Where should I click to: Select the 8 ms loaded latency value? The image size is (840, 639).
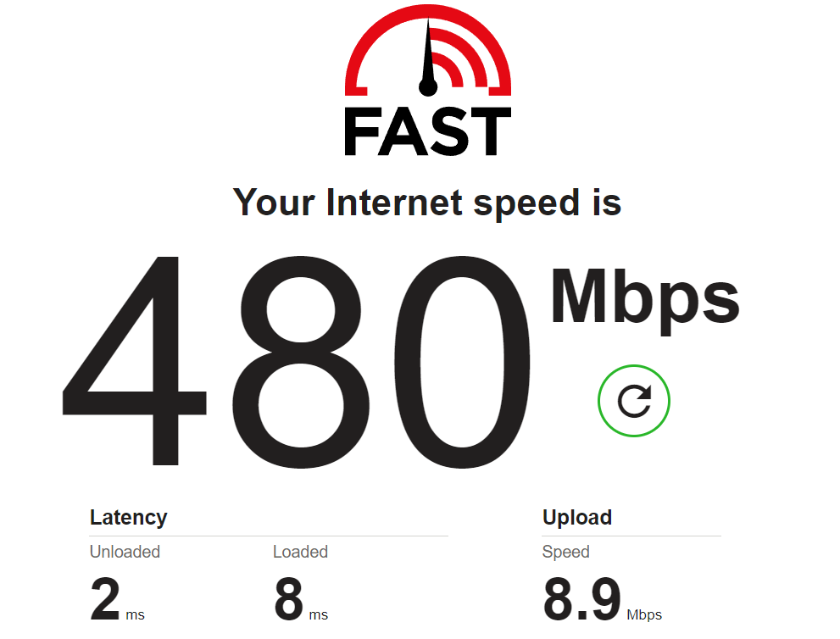point(289,599)
